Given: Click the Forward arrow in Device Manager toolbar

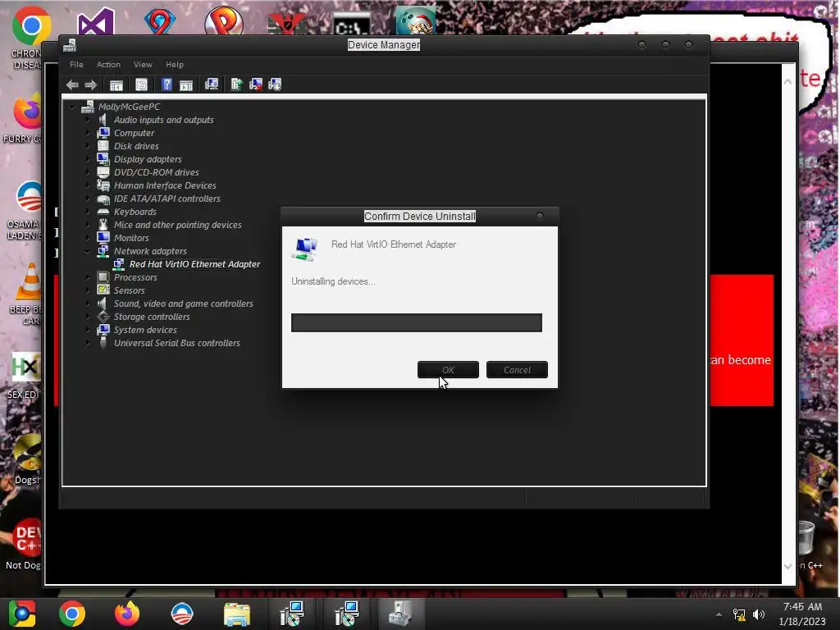Looking at the screenshot, I should [90, 84].
